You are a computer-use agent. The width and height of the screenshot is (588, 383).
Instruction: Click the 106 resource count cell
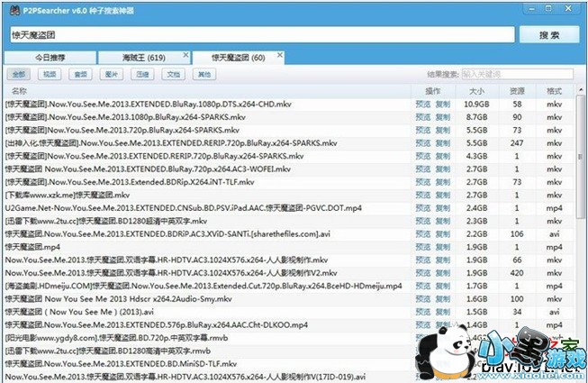click(x=517, y=234)
